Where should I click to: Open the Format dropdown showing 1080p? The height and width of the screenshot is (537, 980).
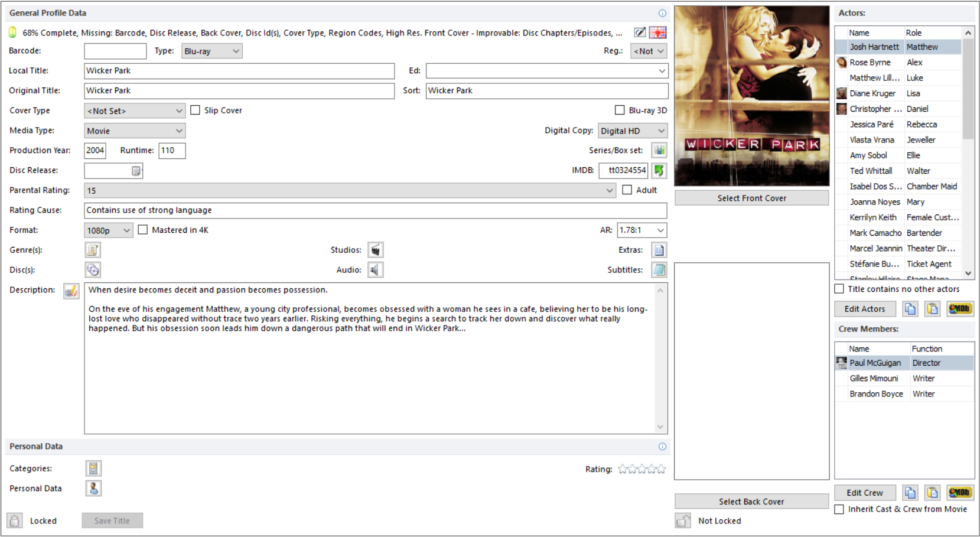pyautogui.click(x=109, y=230)
